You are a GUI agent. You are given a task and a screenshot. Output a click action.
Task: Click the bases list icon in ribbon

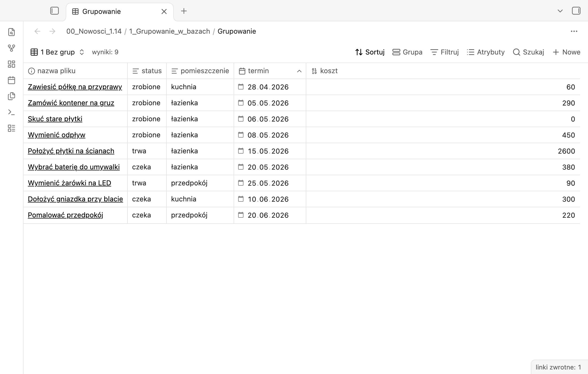click(11, 128)
